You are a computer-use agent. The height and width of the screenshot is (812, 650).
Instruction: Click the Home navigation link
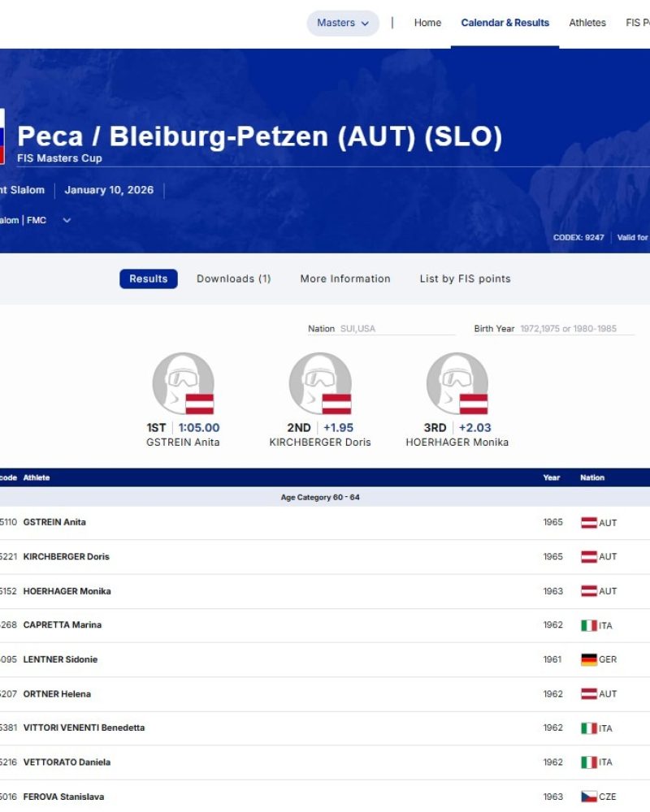click(x=427, y=23)
